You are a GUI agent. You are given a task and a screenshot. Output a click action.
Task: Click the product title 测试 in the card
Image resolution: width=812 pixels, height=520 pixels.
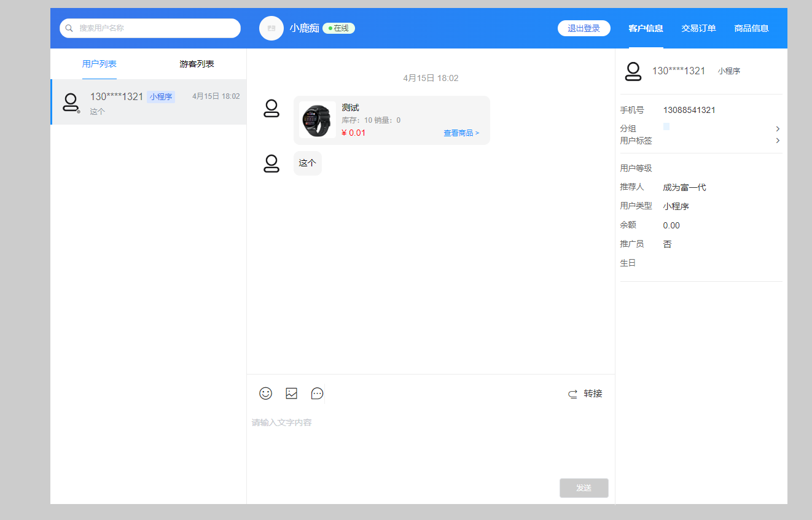coord(350,108)
